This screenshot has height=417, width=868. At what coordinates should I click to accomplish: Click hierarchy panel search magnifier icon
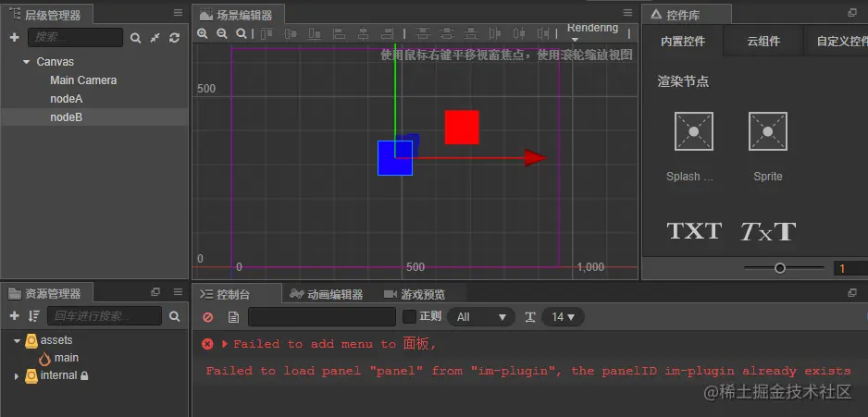(x=136, y=38)
